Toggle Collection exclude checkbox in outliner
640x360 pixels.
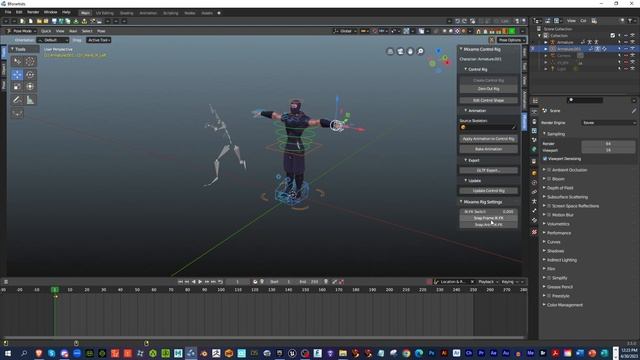[613, 36]
